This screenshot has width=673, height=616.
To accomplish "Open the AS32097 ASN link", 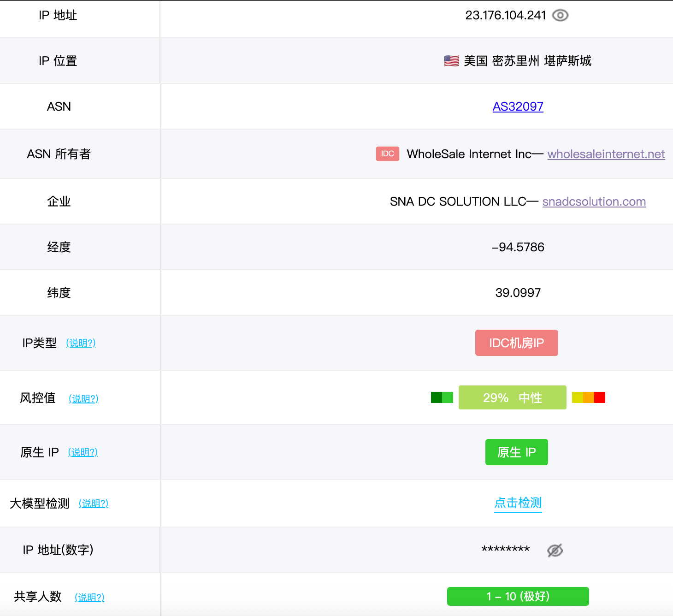I will (518, 107).
